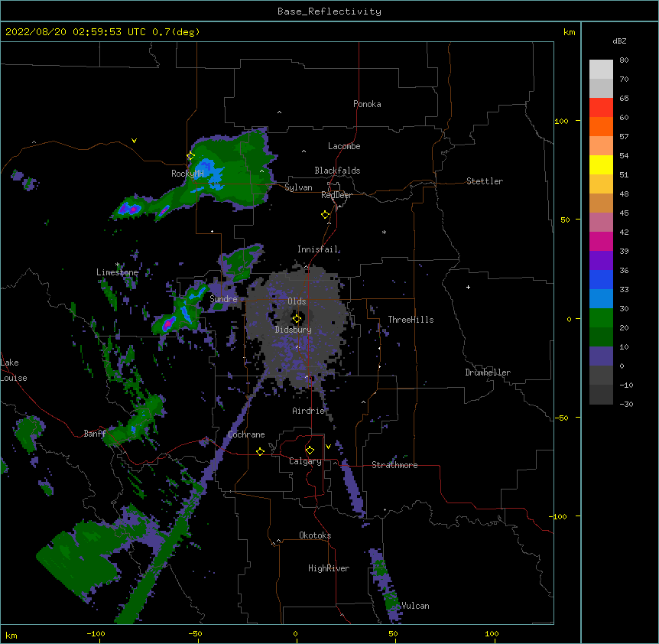This screenshot has width=659, height=644.
Task: Click the RedDeer label
Action: pyautogui.click(x=336, y=195)
